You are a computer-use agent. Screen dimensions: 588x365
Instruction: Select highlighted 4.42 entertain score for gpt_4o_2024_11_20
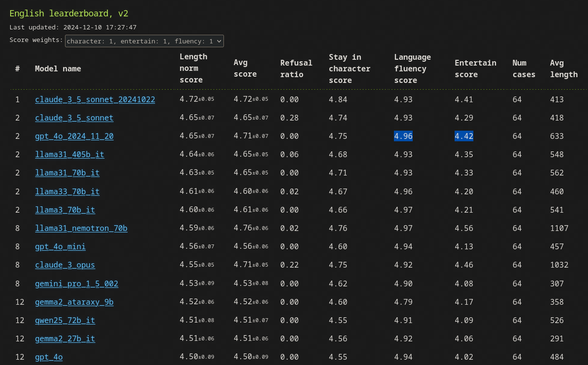[464, 136]
